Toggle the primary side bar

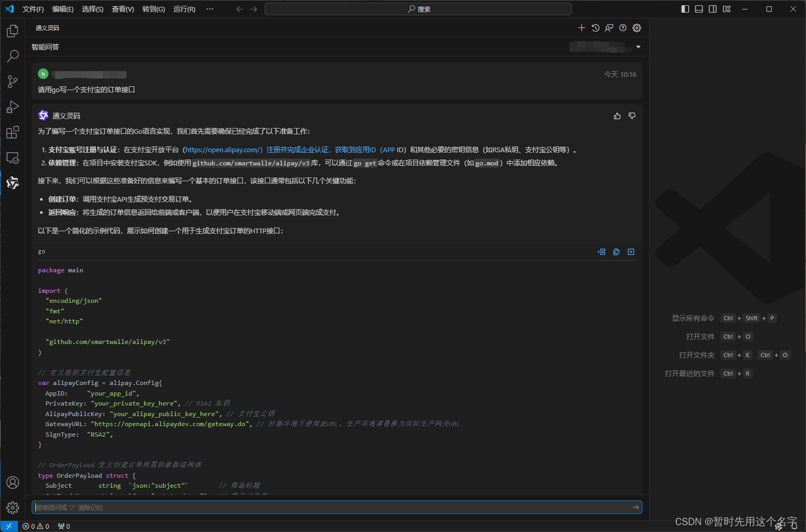[685, 9]
